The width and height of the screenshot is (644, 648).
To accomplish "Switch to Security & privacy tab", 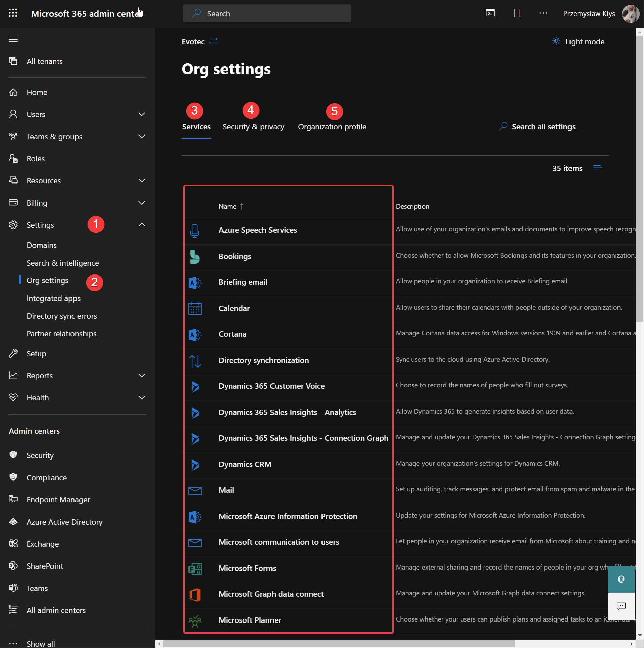I will click(x=253, y=127).
